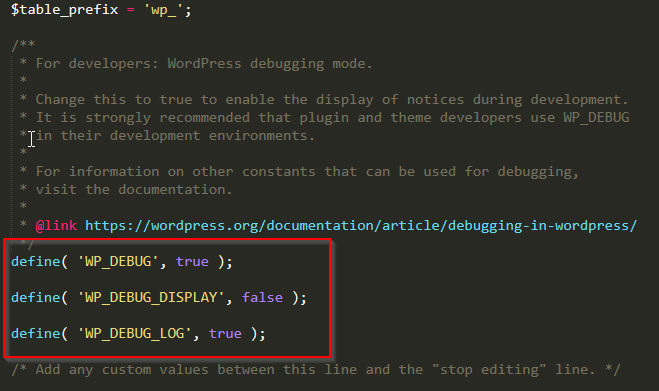Click the 'visit the documentation' comment line

tap(134, 190)
